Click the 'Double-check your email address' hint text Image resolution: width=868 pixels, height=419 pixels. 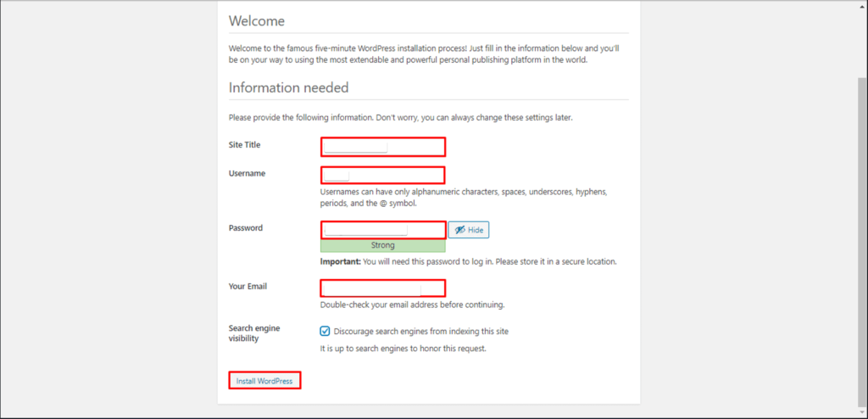click(x=412, y=304)
